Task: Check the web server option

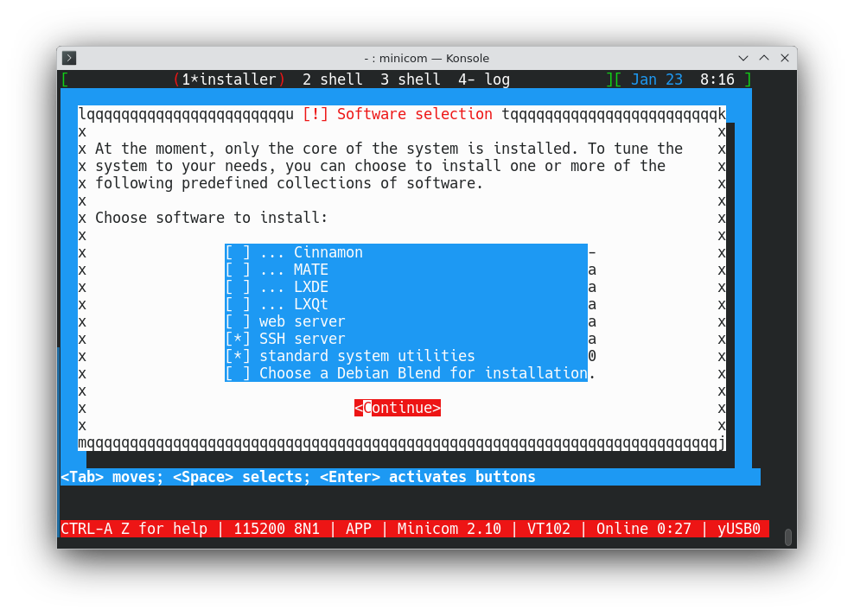Action: pos(238,321)
